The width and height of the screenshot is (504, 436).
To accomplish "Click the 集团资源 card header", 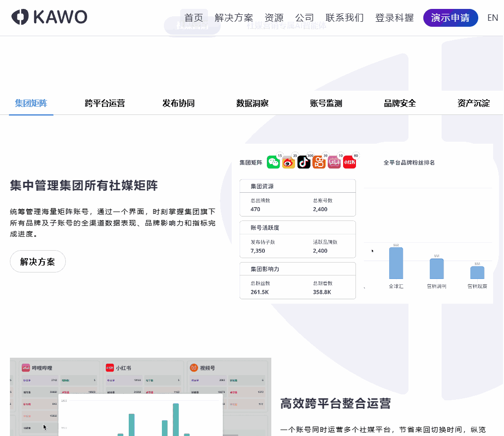I will 298,186.
